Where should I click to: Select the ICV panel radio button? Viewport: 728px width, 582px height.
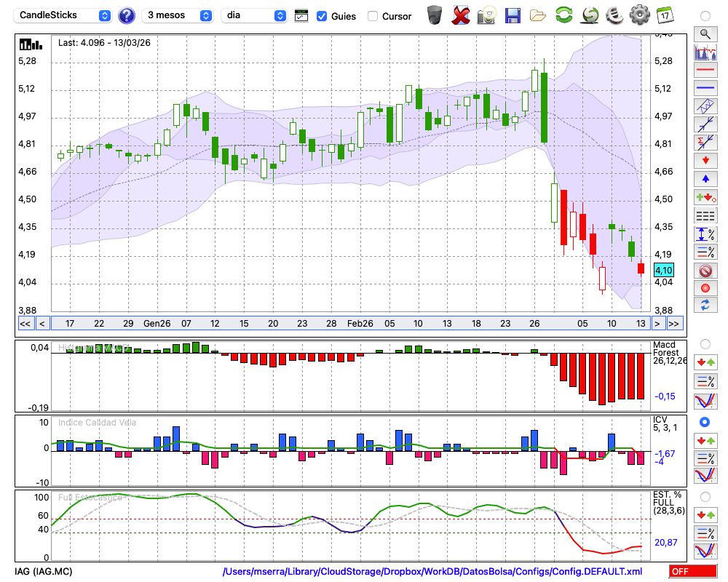click(705, 422)
